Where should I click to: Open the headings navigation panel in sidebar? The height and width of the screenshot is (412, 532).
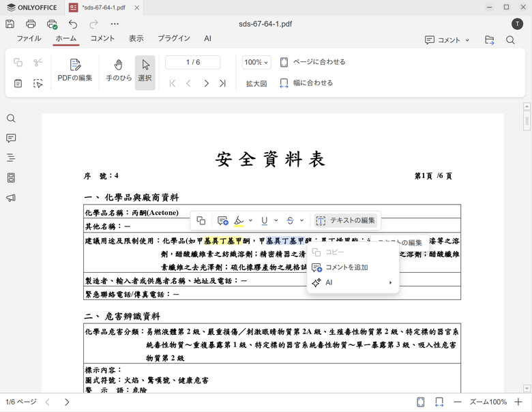point(11,158)
